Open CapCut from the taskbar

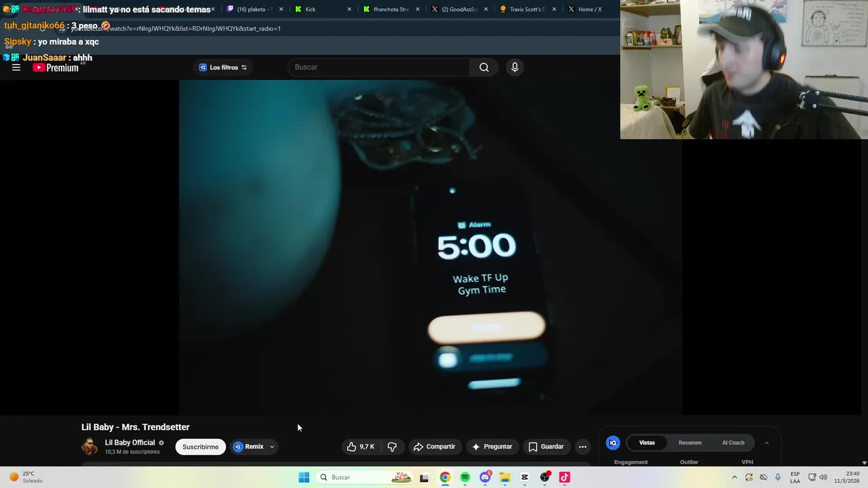click(x=525, y=477)
